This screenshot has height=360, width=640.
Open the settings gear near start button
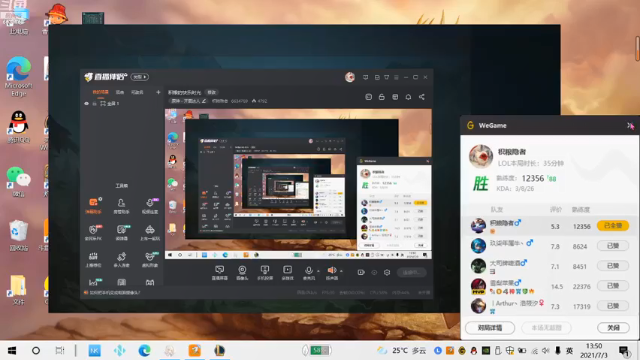click(x=387, y=272)
